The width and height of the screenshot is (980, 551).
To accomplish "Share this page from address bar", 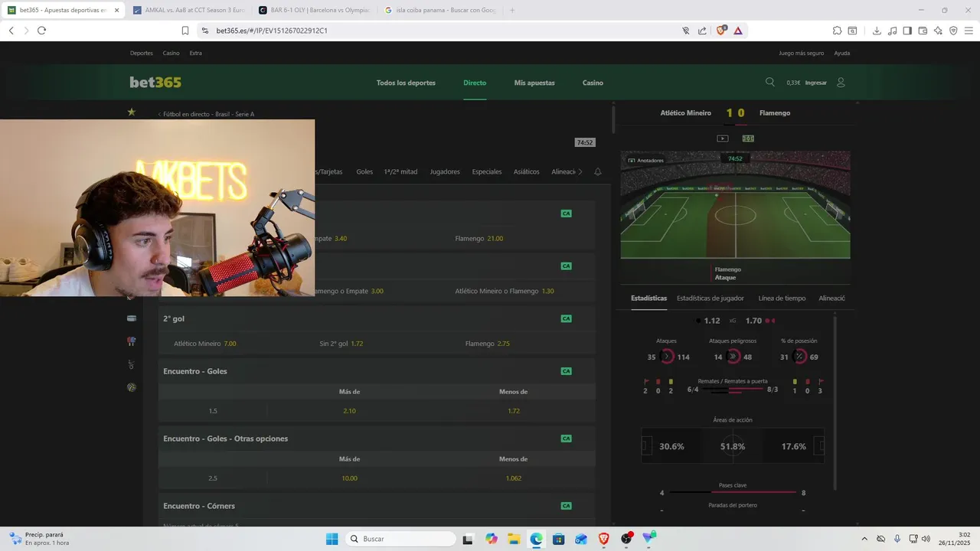I will pyautogui.click(x=702, y=31).
